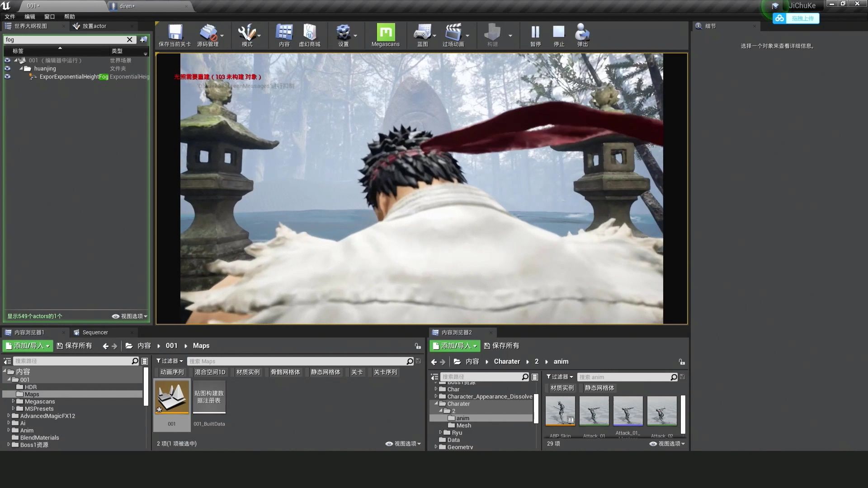The image size is (868, 488).
Task: Toggle the lock icon in Content Browser 2
Action: (682, 362)
